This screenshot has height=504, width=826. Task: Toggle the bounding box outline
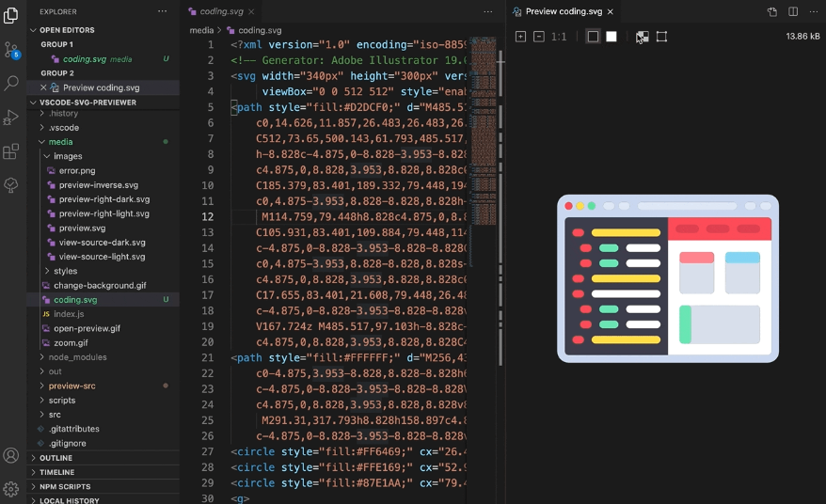tap(661, 37)
